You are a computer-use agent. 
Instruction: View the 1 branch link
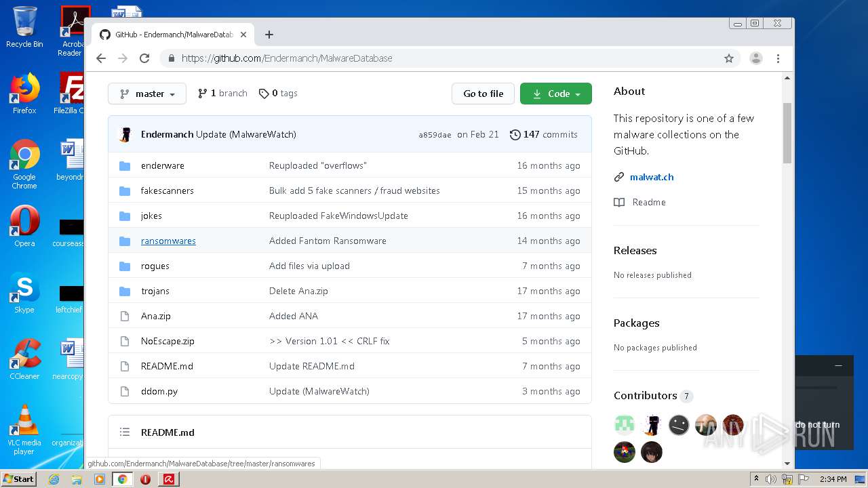click(222, 94)
